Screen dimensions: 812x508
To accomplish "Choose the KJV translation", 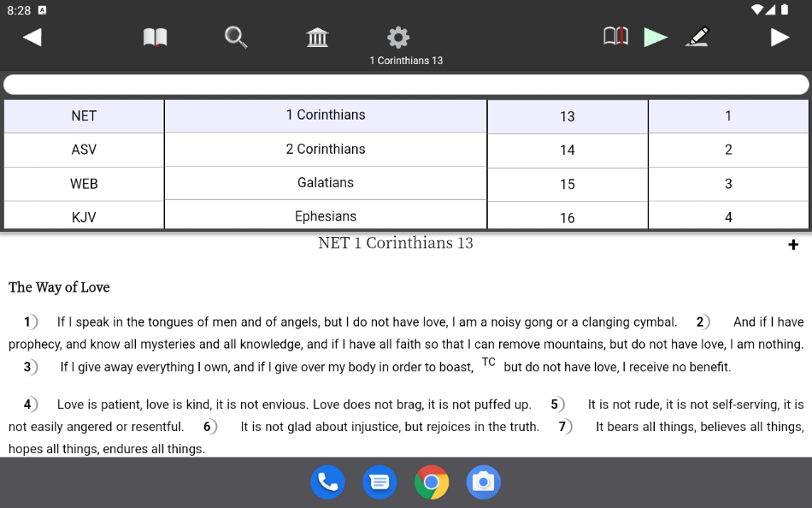I will [x=84, y=217].
